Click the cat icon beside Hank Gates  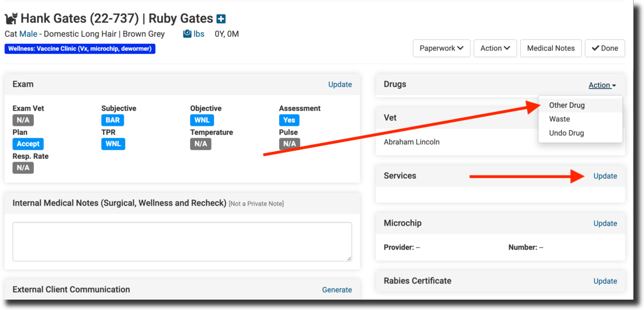click(11, 19)
